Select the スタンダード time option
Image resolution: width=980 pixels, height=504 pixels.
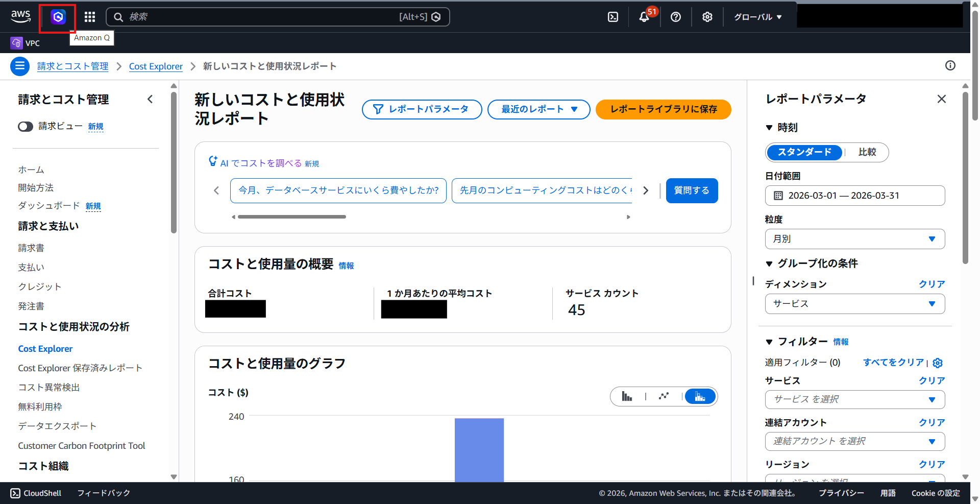[x=804, y=152]
